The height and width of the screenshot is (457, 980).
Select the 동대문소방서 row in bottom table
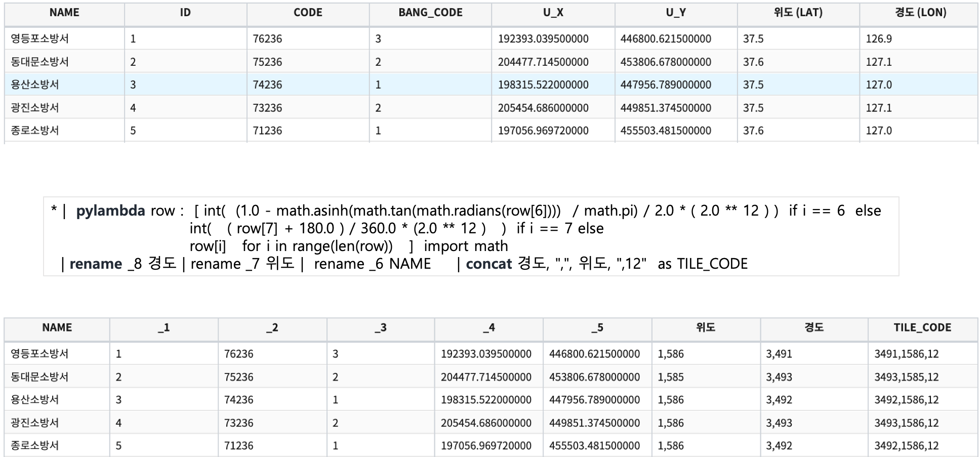[491, 377]
